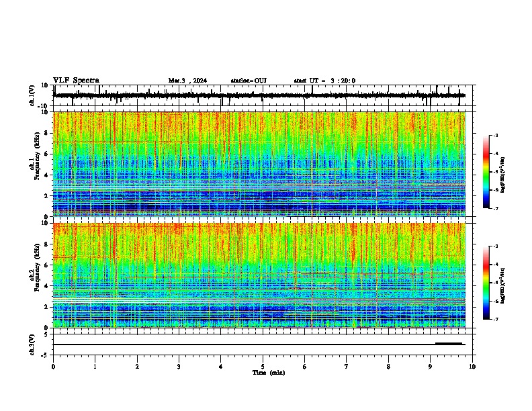The width and height of the screenshot is (532, 411).
Task: Click the "Time (min)" axis title
Action: [x=269, y=373]
